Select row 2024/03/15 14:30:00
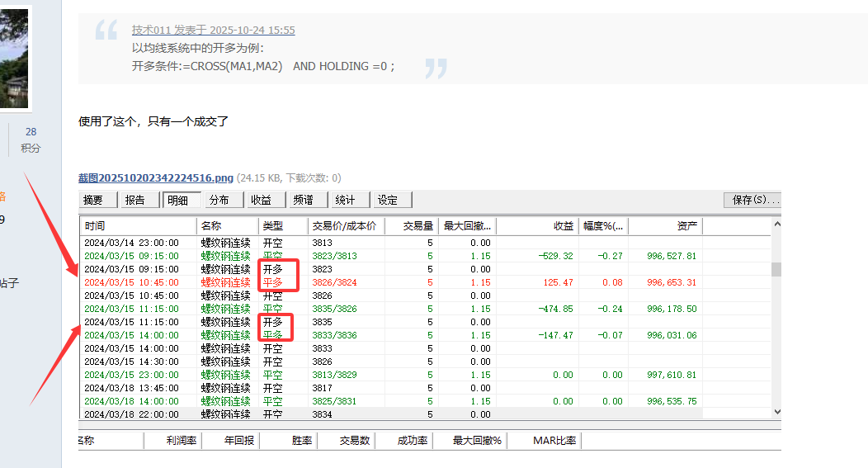The height and width of the screenshot is (468, 868). (425, 362)
